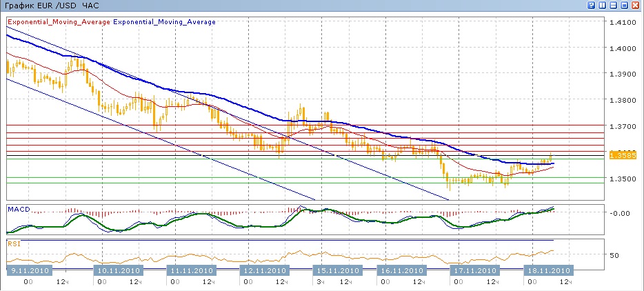Select the RSI indicator label
644x291 pixels.
14,243
